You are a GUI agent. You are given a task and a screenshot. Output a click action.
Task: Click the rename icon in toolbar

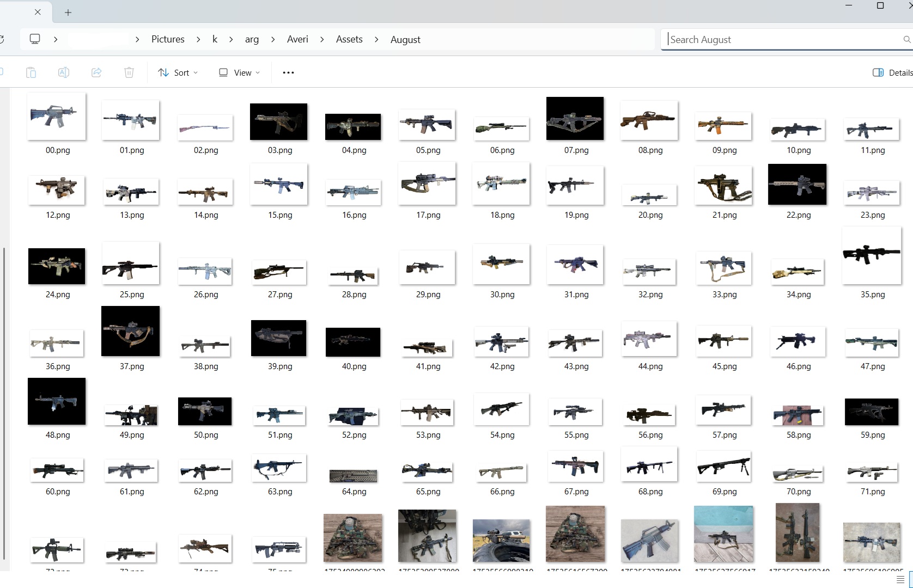pyautogui.click(x=64, y=72)
